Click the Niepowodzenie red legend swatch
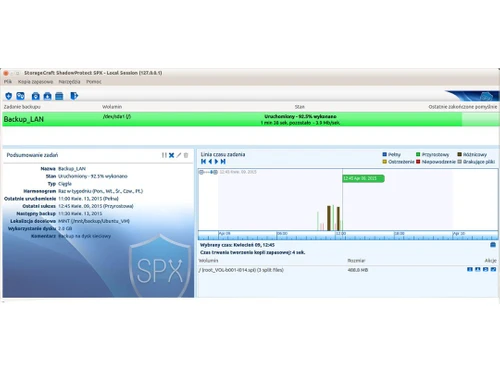 pyautogui.click(x=418, y=162)
